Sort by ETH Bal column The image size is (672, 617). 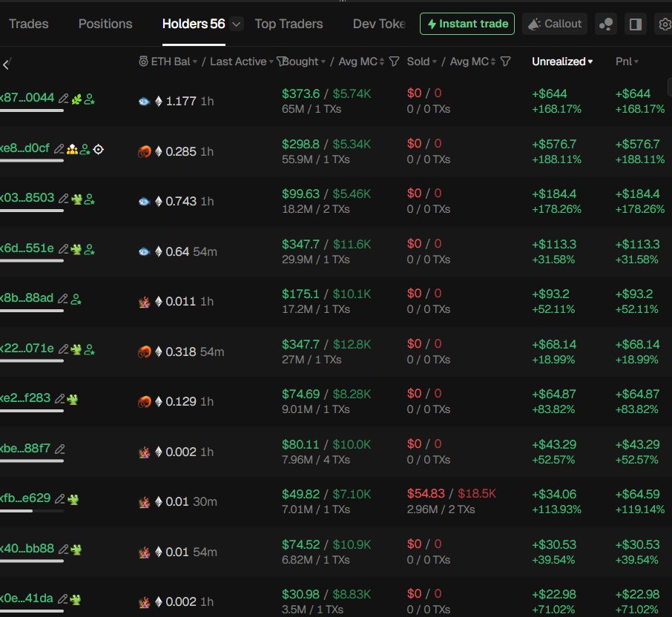tap(174, 62)
